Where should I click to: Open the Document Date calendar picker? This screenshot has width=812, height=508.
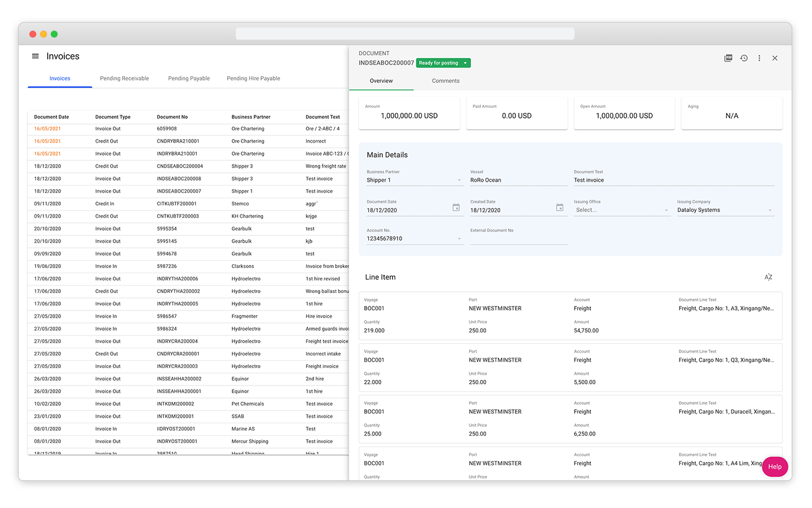(x=455, y=208)
